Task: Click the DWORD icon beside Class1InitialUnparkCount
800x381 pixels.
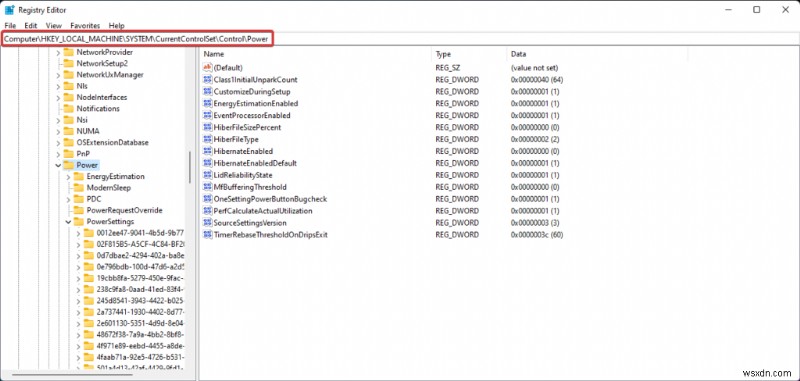Action: point(207,80)
